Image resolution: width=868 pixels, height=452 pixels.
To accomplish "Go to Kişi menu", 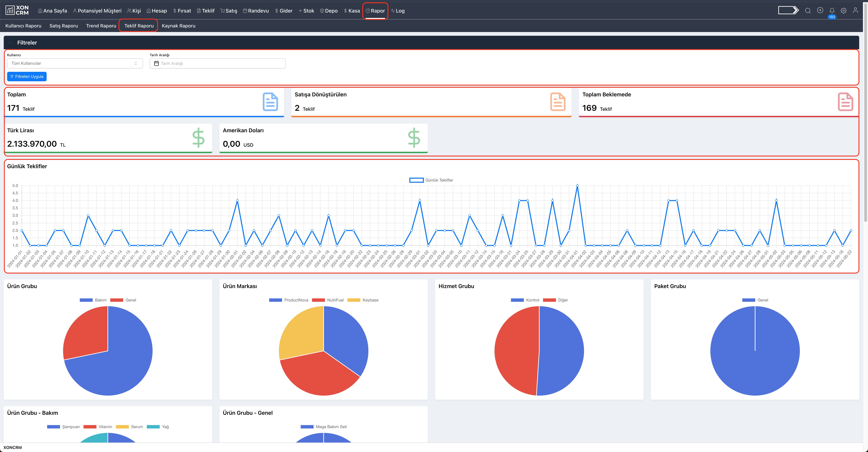I will pyautogui.click(x=134, y=11).
